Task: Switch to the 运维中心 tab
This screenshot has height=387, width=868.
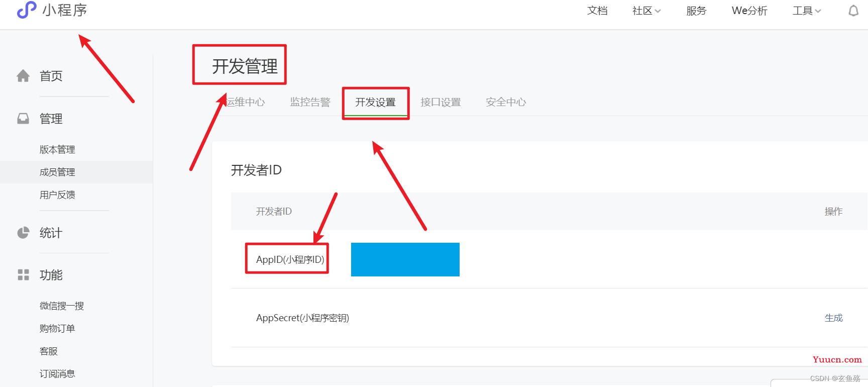Action: 245,102
